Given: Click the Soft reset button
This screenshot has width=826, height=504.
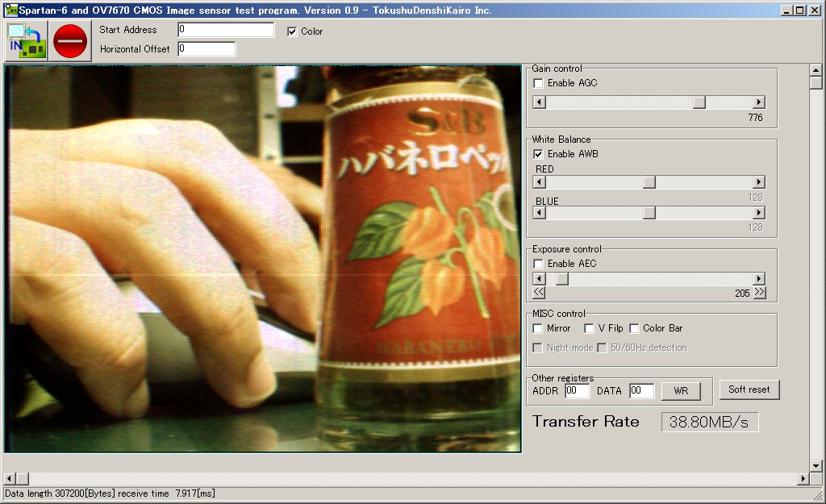Looking at the screenshot, I should (x=749, y=389).
